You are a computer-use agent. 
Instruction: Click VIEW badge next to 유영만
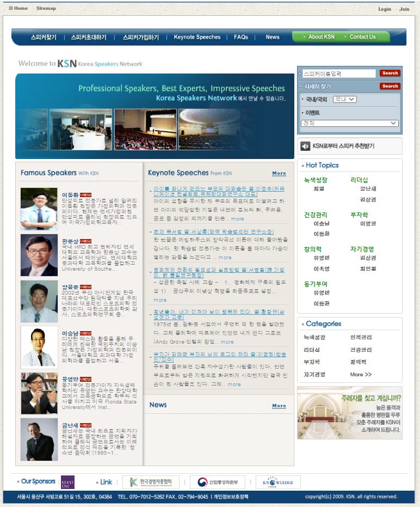(85, 379)
